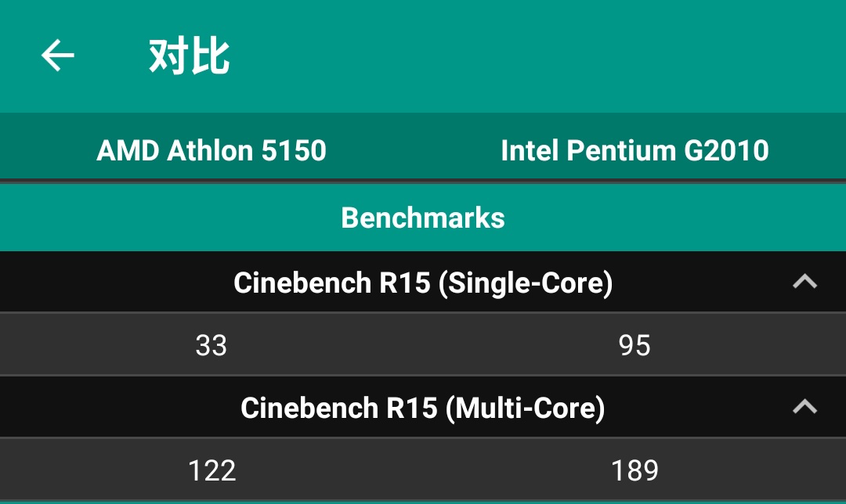The width and height of the screenshot is (846, 504).
Task: Click the Cinebench R15 (Multi-Core) title text
Action: point(423,408)
